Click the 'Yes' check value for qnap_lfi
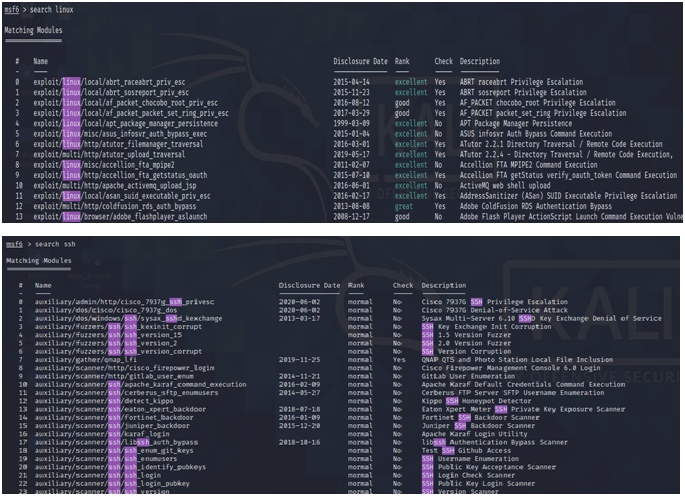 pos(399,360)
